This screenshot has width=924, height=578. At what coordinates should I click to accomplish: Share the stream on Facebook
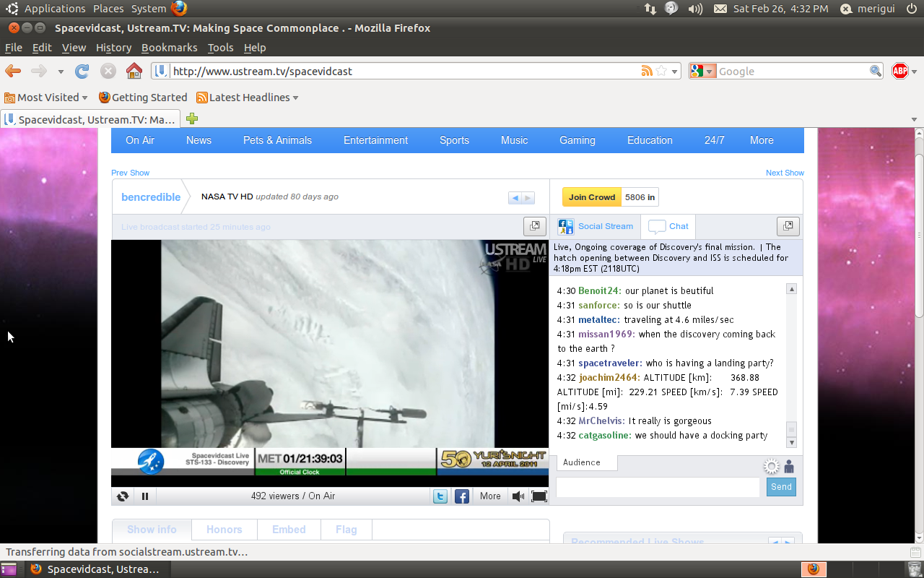point(462,496)
